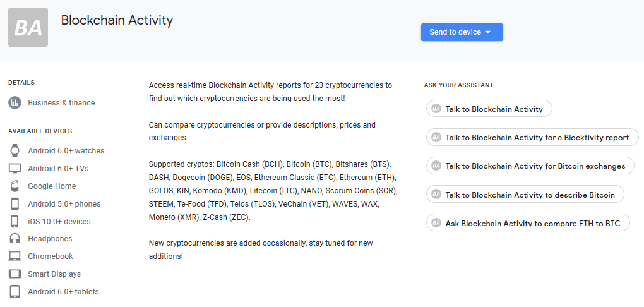Choose the Blocktivity report suggestion chip
644x307 pixels.
click(532, 138)
